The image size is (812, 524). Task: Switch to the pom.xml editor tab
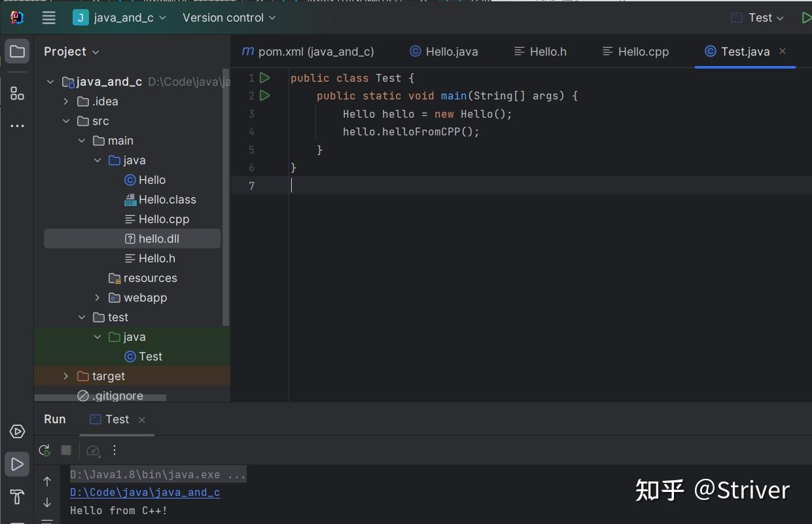[x=308, y=52]
